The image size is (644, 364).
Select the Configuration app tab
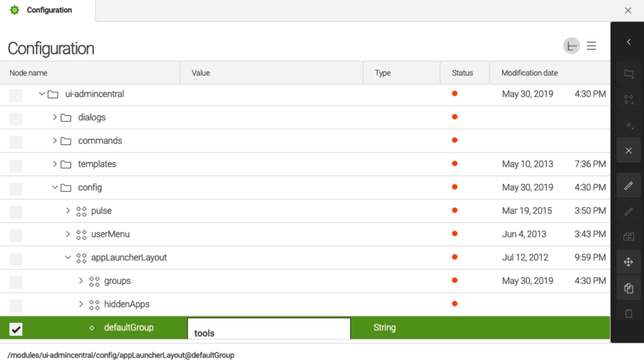coord(48,10)
